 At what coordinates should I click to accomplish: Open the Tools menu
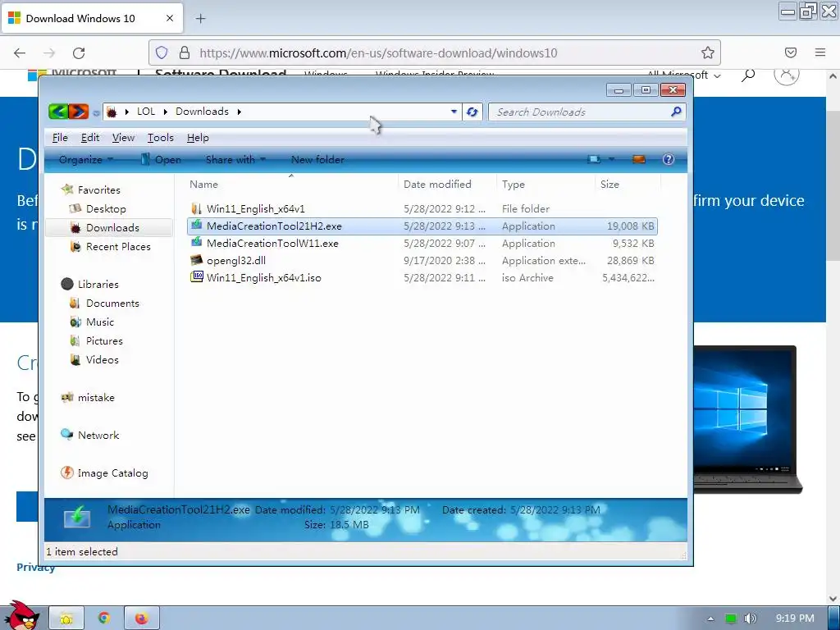161,138
